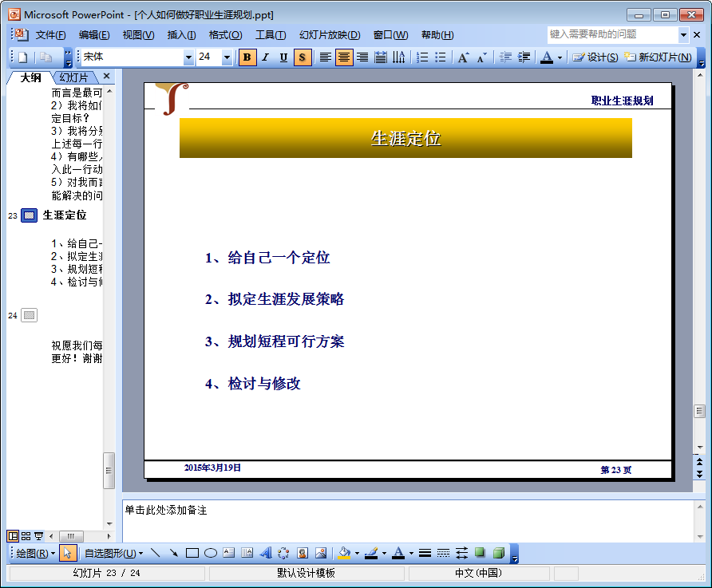Switch to Slide Sorter view
The height and width of the screenshot is (588, 712).
26,536
